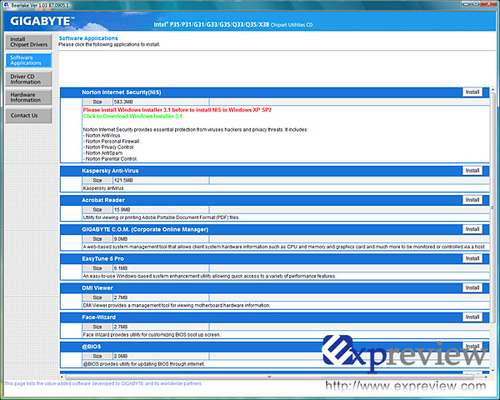
Task: Select the Software Applications tab
Action: (29, 60)
